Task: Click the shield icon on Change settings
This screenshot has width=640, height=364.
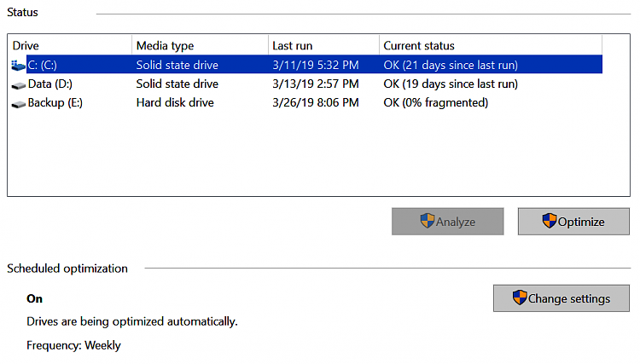Action: (x=520, y=298)
